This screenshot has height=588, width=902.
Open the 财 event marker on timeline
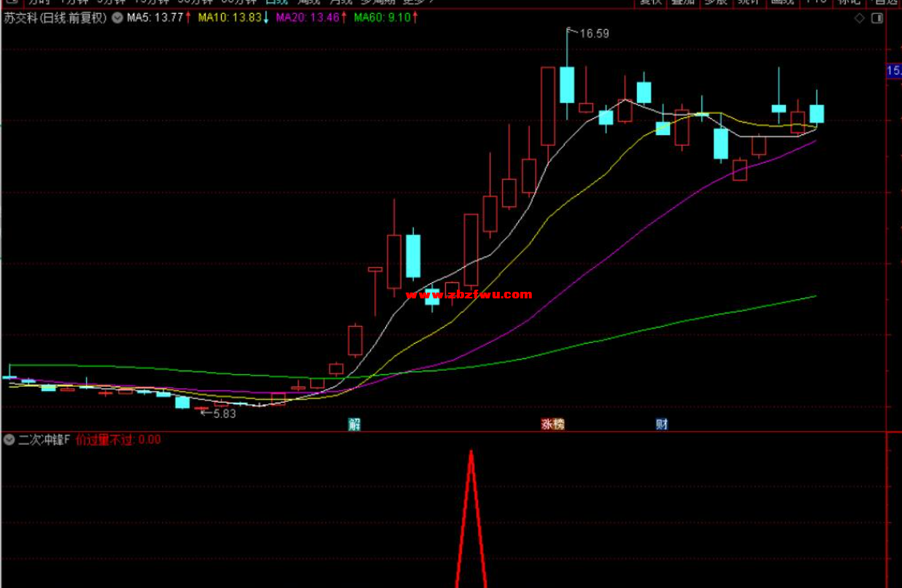click(x=662, y=424)
